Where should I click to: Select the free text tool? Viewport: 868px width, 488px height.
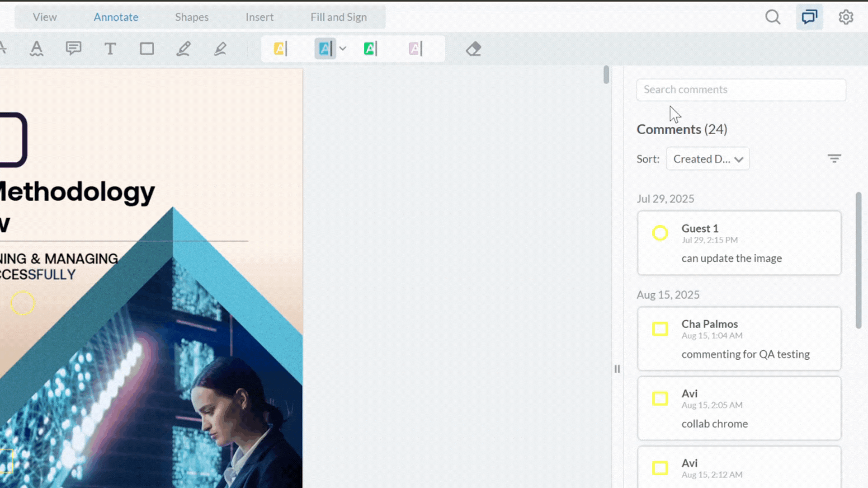[x=110, y=49]
